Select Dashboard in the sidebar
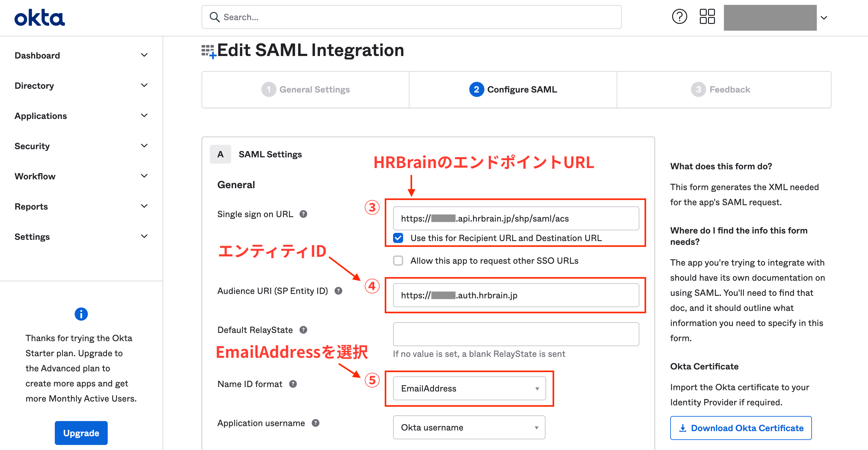The width and height of the screenshot is (868, 450). click(x=37, y=55)
